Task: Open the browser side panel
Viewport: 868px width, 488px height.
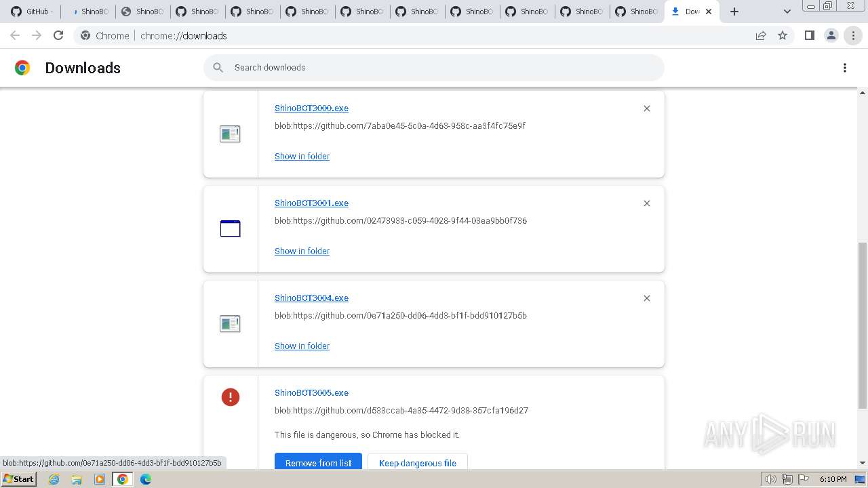Action: pos(809,36)
